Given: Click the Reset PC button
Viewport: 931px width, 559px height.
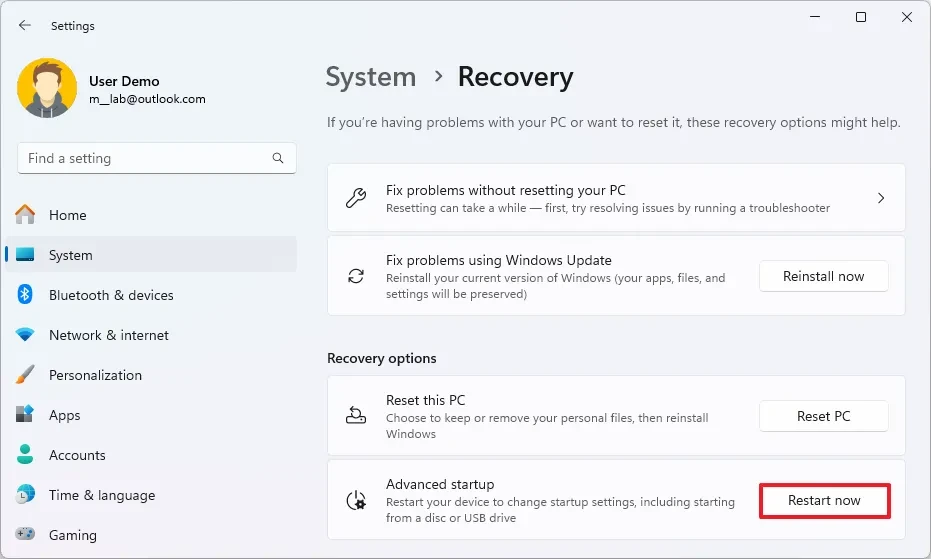Looking at the screenshot, I should pyautogui.click(x=824, y=416).
